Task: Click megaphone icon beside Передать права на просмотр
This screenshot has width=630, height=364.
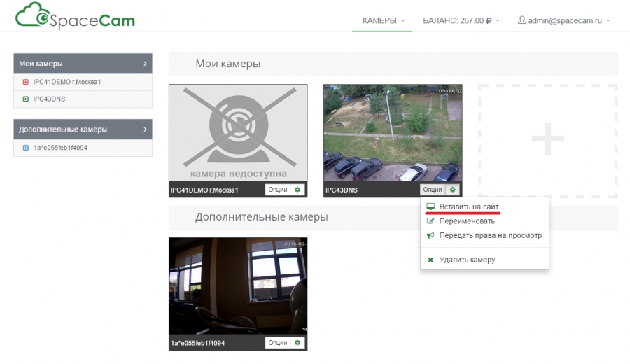Action: coord(430,235)
